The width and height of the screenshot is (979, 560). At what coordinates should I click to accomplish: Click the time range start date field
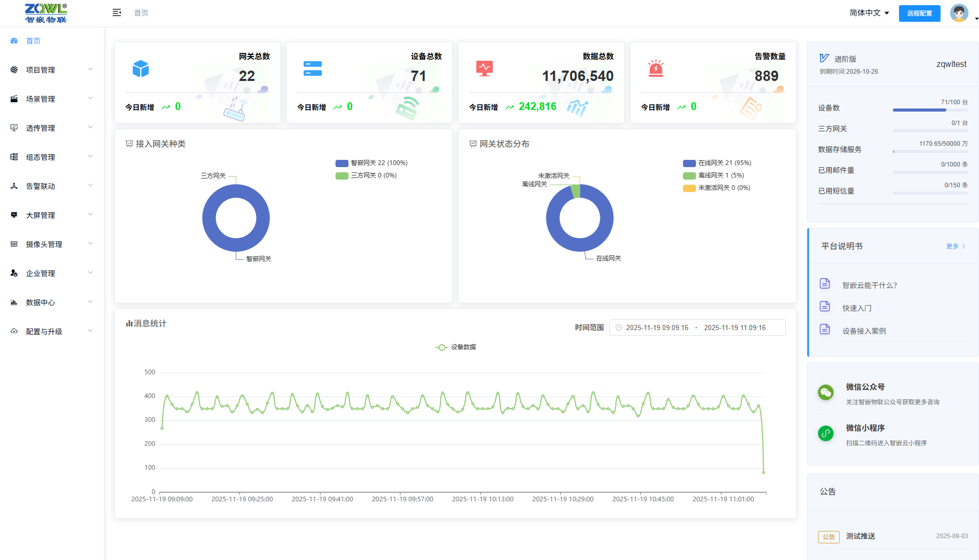tap(657, 328)
